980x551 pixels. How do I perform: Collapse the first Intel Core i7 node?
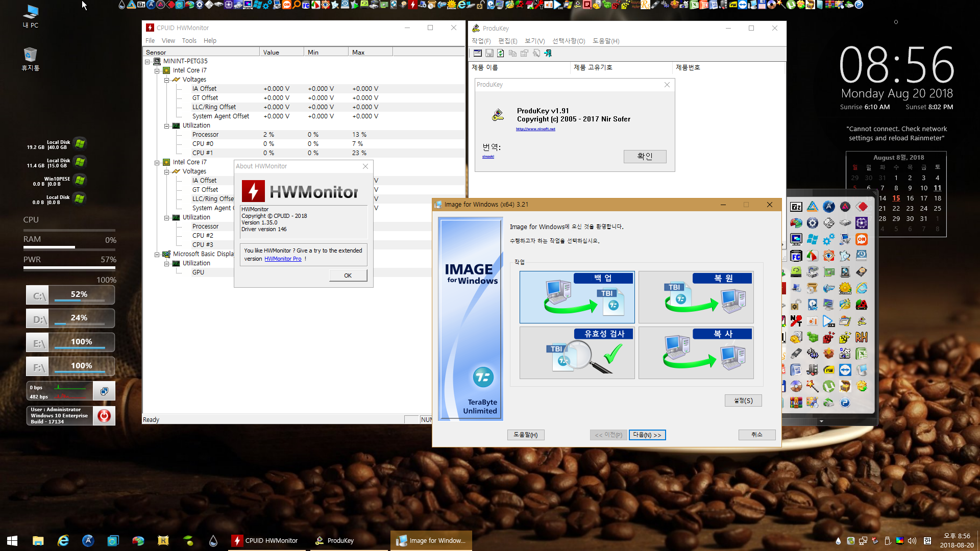tap(157, 71)
